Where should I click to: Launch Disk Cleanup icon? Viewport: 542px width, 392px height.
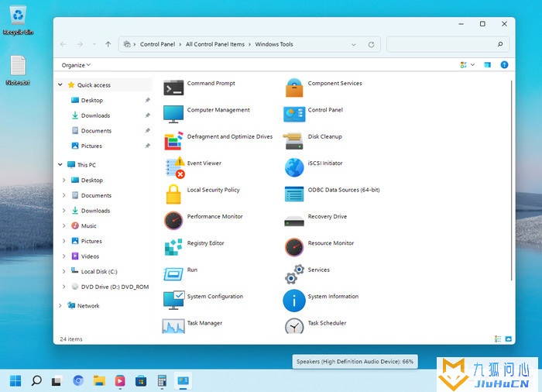click(293, 141)
